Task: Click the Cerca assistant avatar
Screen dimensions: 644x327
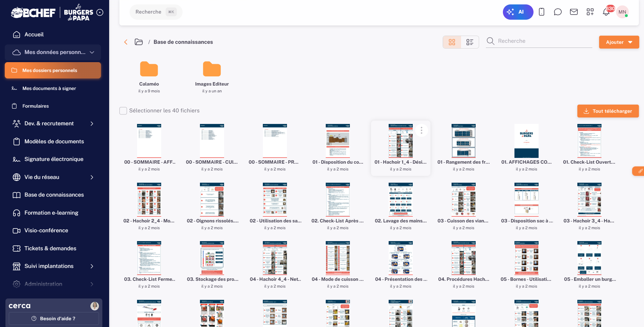Action: [95, 306]
